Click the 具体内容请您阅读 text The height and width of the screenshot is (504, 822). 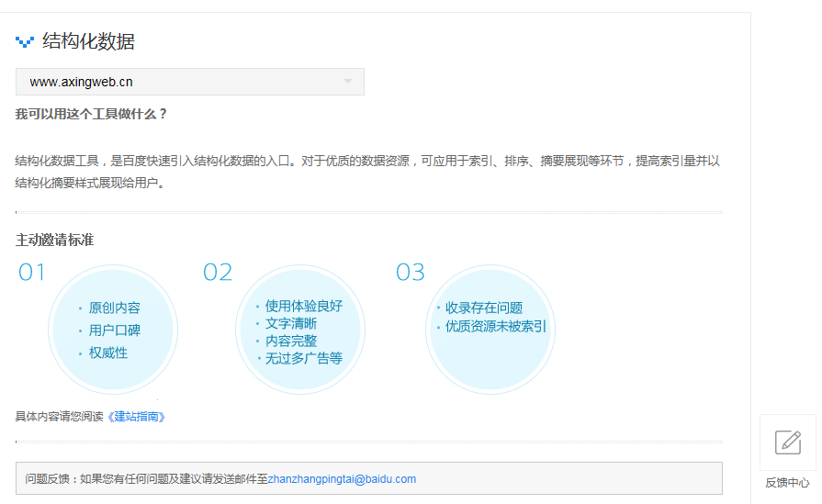tap(59, 417)
